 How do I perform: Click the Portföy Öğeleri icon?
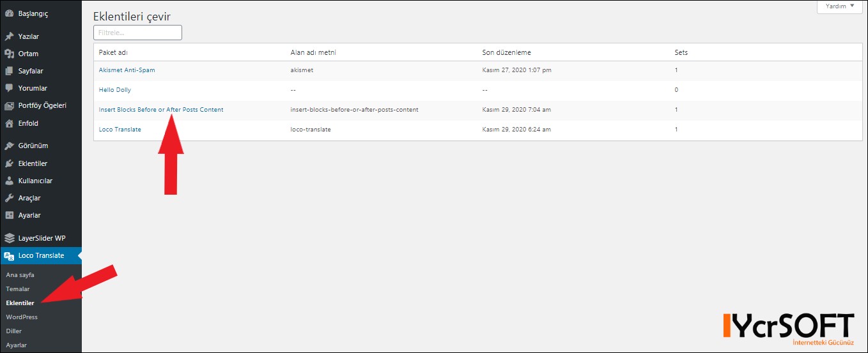point(9,105)
